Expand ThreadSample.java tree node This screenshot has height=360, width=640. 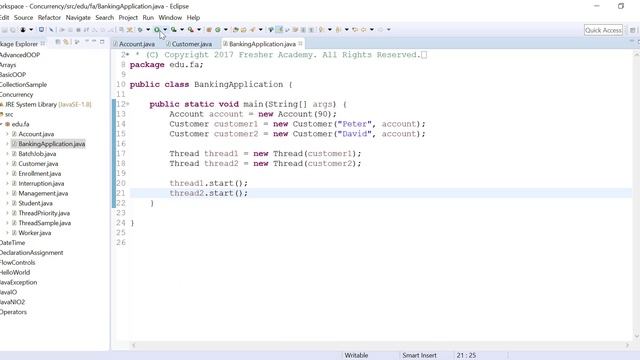pos(7,223)
